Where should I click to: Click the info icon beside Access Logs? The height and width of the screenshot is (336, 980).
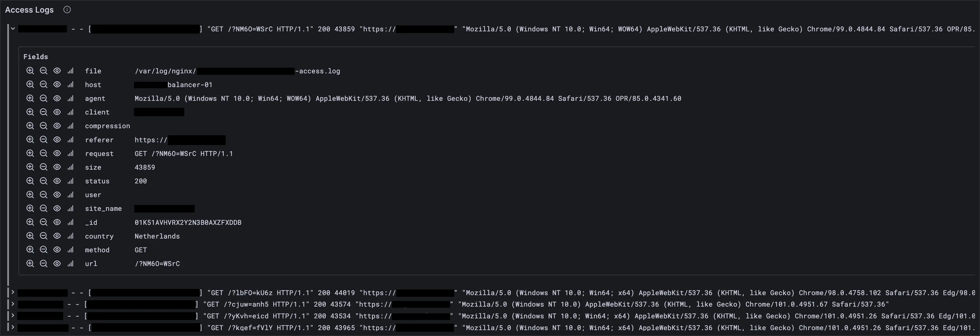point(67,10)
